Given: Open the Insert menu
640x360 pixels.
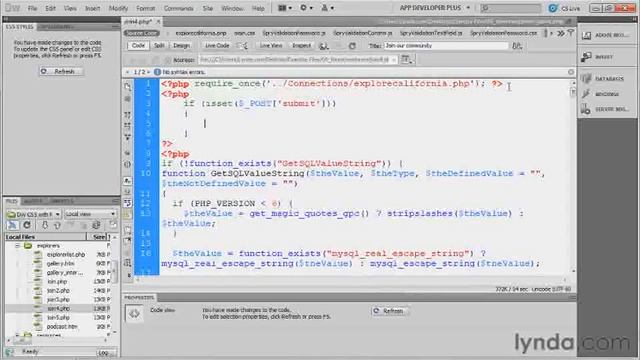Looking at the screenshot, I should (93, 8).
